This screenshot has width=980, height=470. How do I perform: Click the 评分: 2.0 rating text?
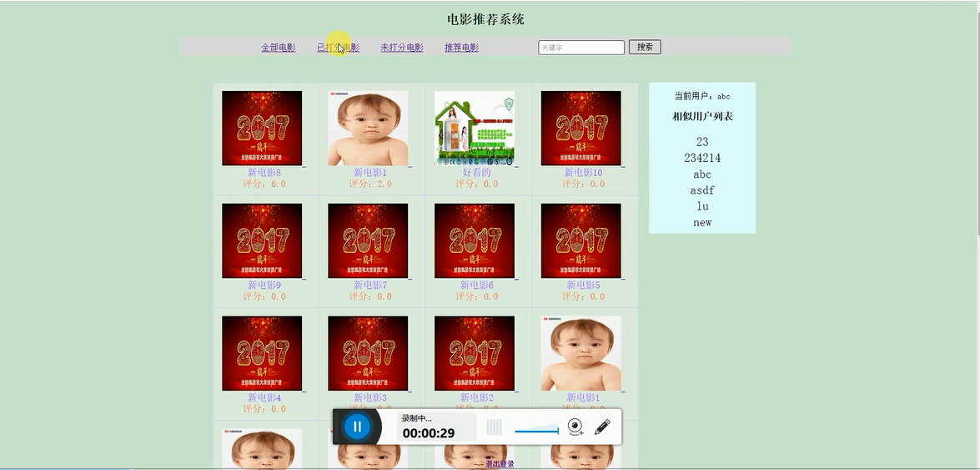pyautogui.click(x=370, y=184)
